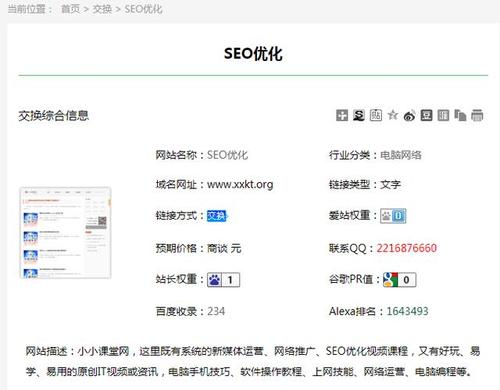Click the SEO优化 page title
Screen dimensions: 500x390
click(253, 54)
